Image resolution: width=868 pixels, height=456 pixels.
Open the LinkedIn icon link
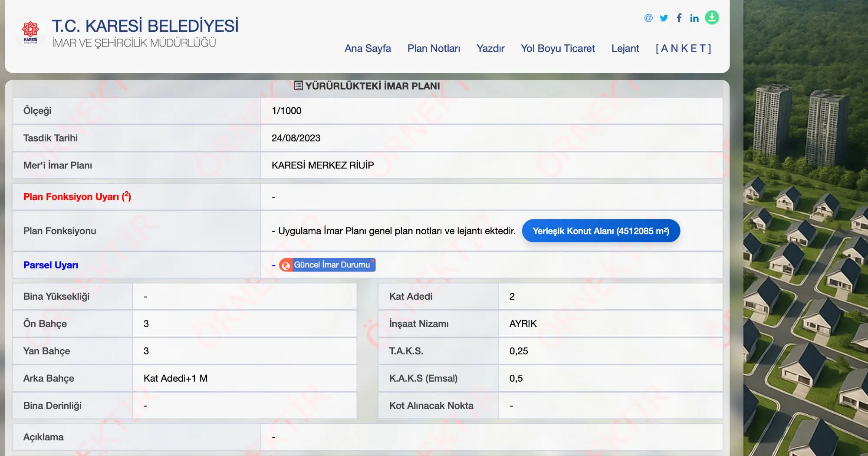pyautogui.click(x=694, y=18)
